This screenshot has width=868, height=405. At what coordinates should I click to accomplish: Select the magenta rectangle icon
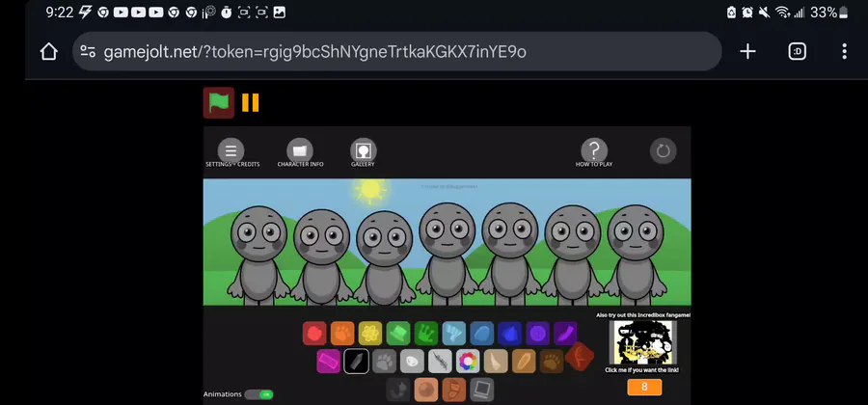(328, 362)
